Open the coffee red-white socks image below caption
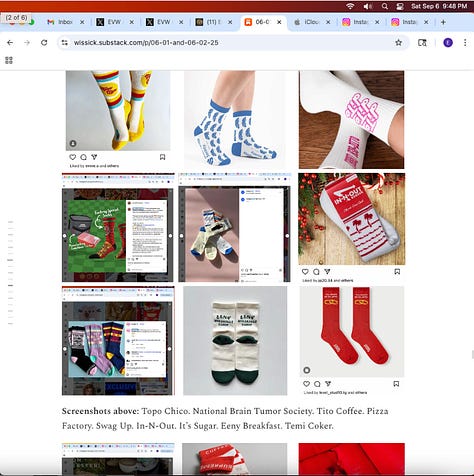This screenshot has width=474, height=476. click(234, 459)
